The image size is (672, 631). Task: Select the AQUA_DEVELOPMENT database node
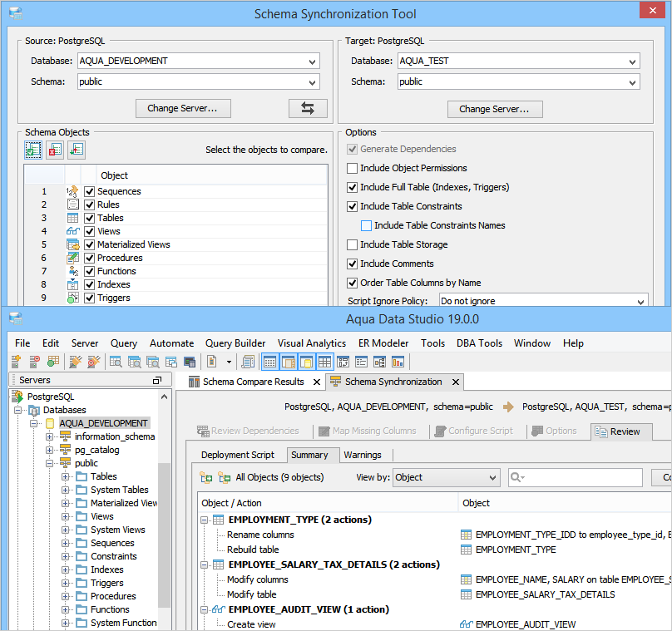(103, 423)
